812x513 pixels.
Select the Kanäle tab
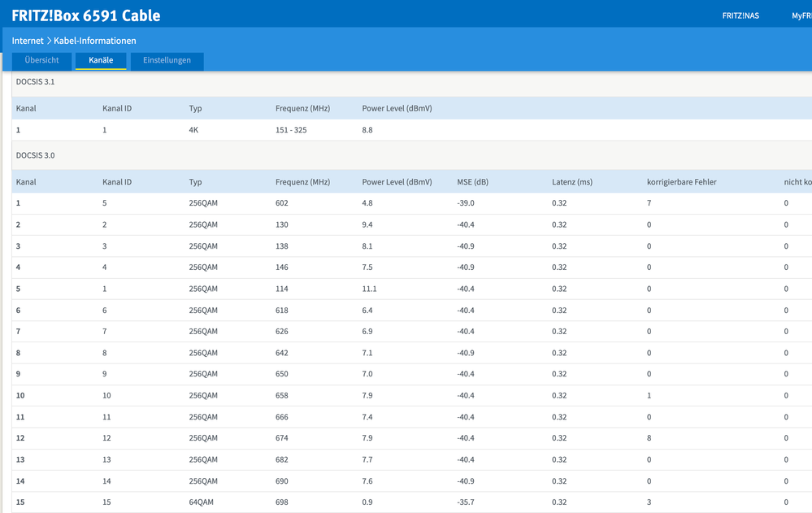(x=101, y=60)
